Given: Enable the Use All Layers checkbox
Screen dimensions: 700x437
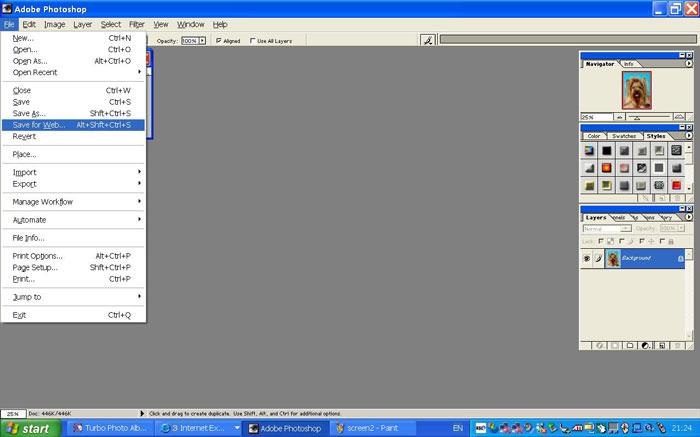Looking at the screenshot, I should coord(252,41).
